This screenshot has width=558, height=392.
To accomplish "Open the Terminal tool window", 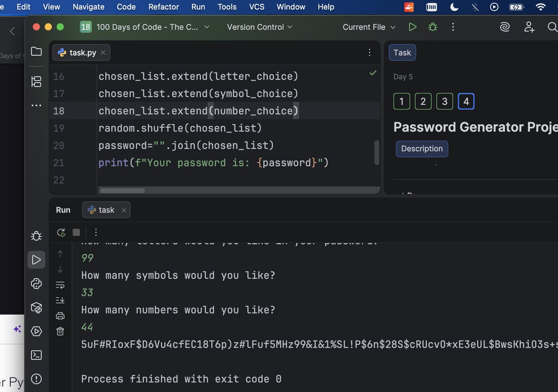I will point(36,355).
